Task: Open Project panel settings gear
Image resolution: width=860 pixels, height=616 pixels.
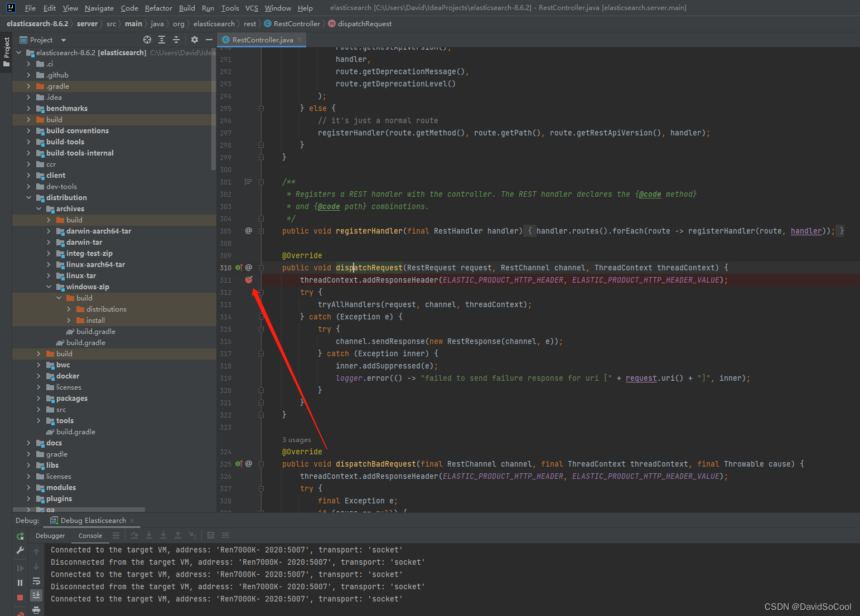Action: [x=195, y=40]
